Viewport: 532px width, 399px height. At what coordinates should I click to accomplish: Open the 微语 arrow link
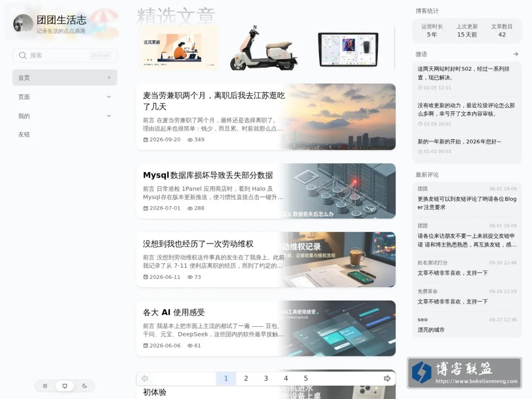tap(516, 54)
